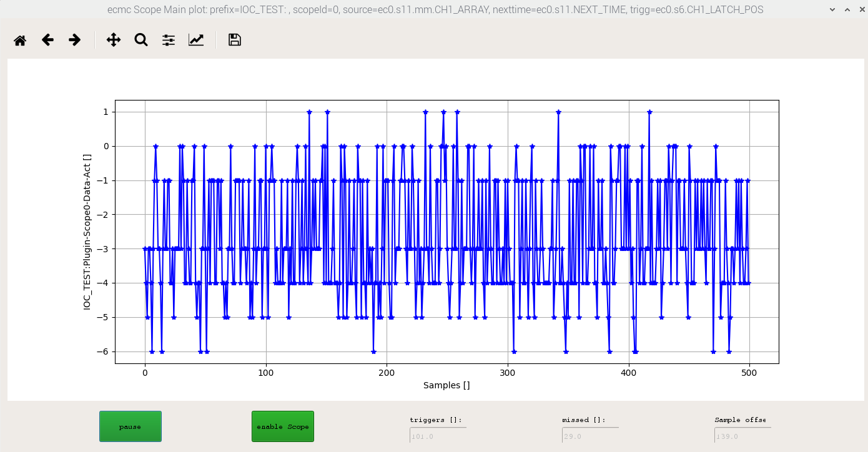This screenshot has width=868, height=452.
Task: Open Configure subplots settings
Action: click(x=169, y=40)
